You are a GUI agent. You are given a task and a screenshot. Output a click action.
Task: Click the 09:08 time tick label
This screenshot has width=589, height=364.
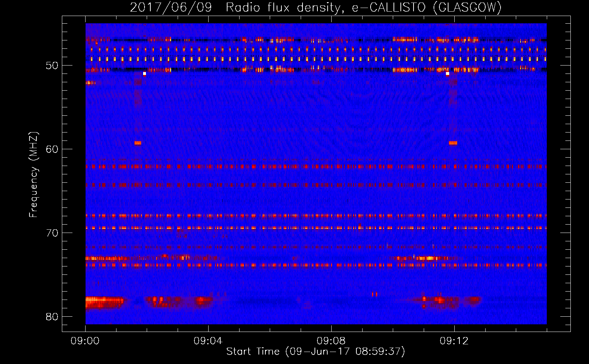pos(331,341)
